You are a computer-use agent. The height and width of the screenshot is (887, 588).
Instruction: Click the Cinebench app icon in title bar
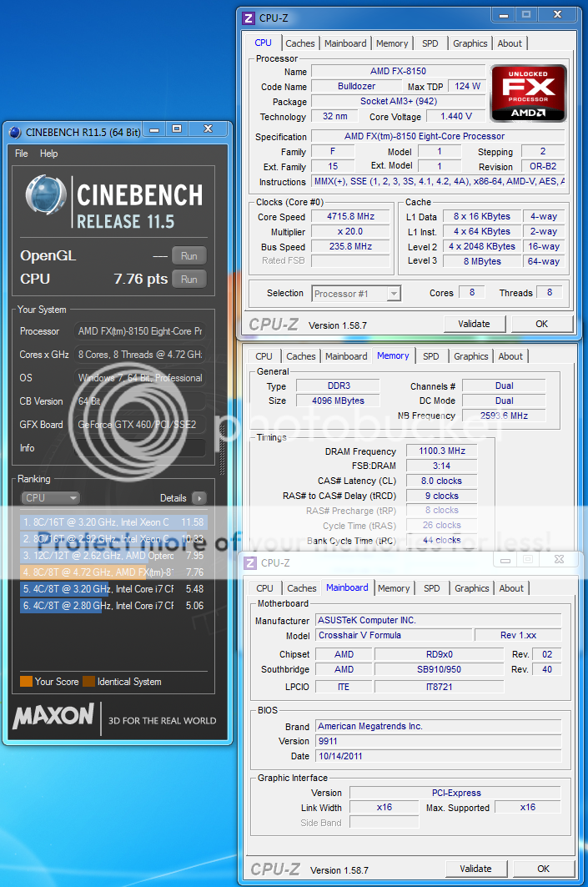(x=15, y=130)
